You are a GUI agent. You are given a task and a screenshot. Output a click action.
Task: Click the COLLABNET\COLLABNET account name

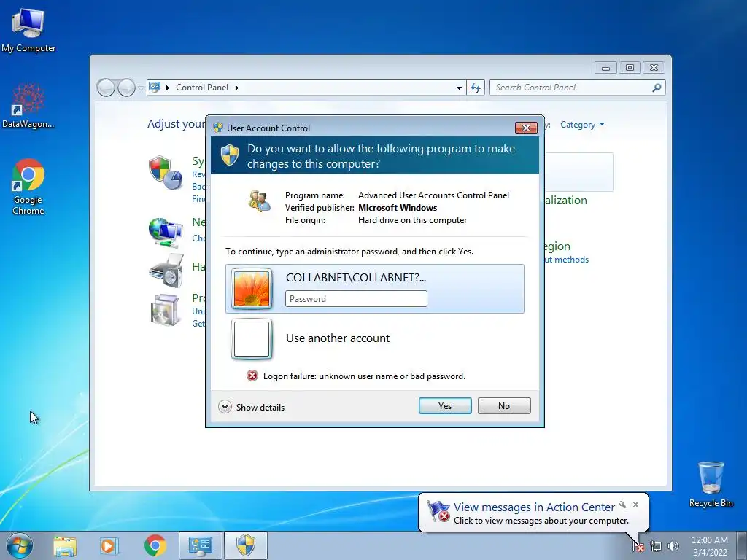[356, 278]
